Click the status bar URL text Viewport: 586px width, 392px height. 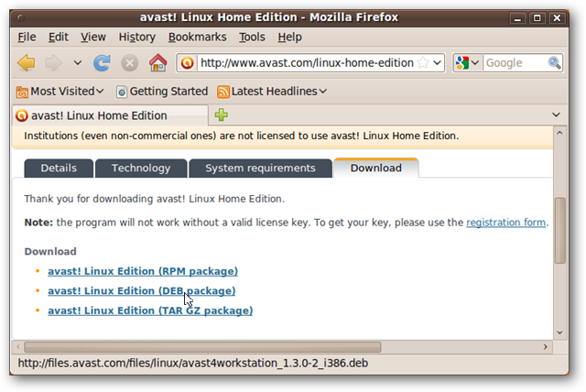tap(193, 364)
